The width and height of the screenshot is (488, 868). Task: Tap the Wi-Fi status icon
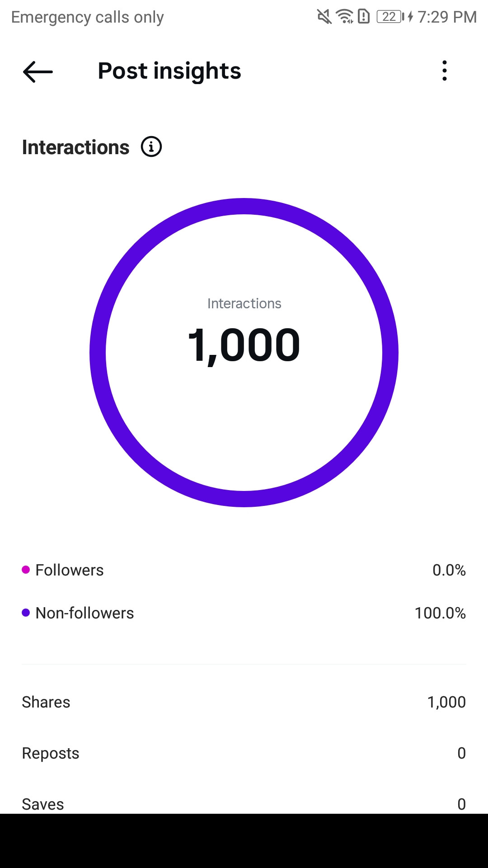[x=345, y=17]
